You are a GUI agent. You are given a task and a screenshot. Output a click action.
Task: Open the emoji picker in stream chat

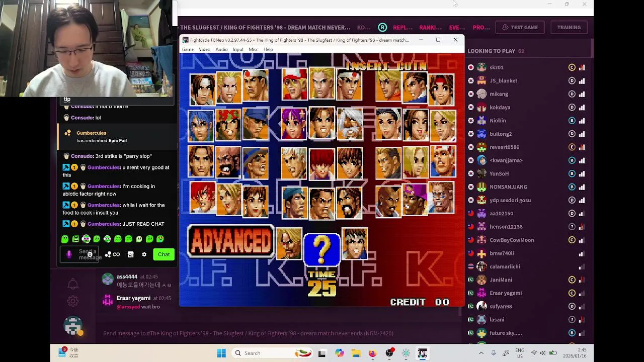click(90, 254)
